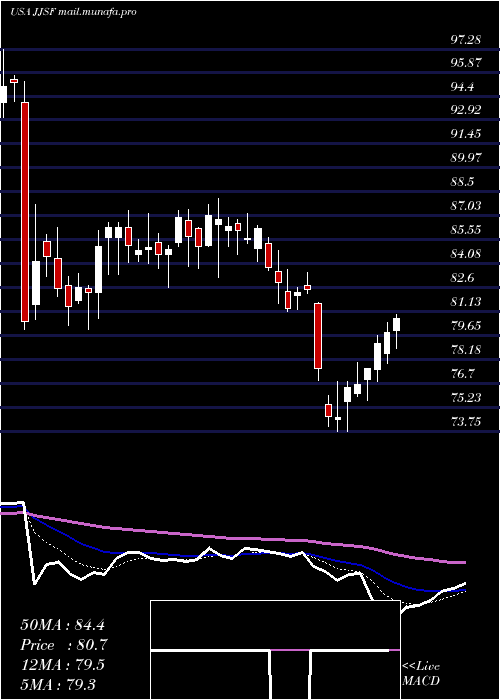Click the MACD histogram panel

click(x=275, y=650)
